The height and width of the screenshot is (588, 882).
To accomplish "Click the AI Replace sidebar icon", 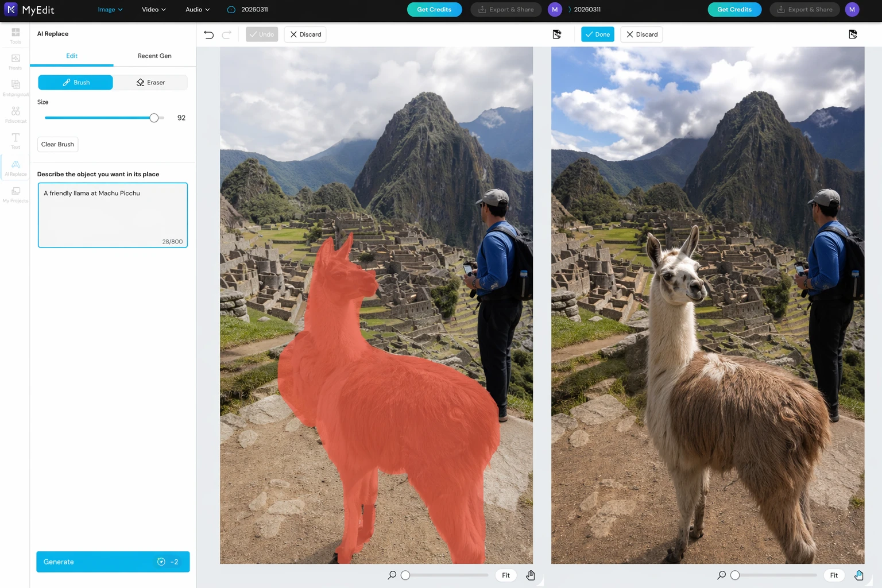I will (16, 168).
